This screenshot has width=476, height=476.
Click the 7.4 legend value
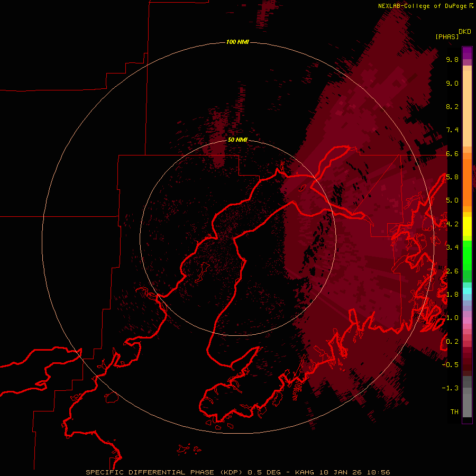click(x=452, y=130)
